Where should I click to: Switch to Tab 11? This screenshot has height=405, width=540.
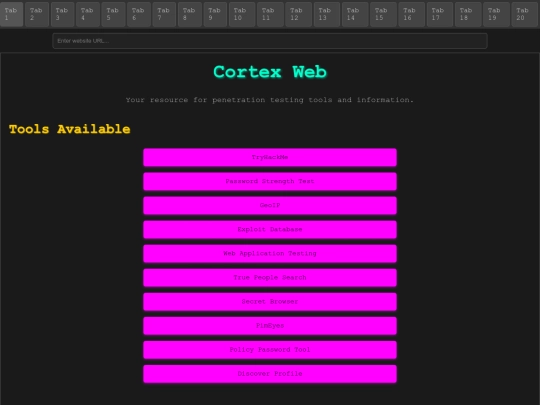(x=270, y=14)
